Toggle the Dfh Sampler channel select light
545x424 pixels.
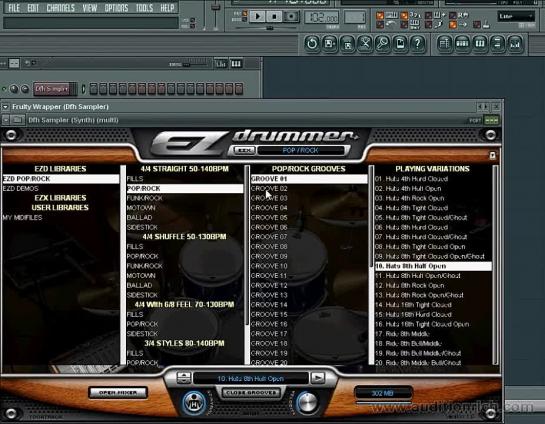(83, 89)
